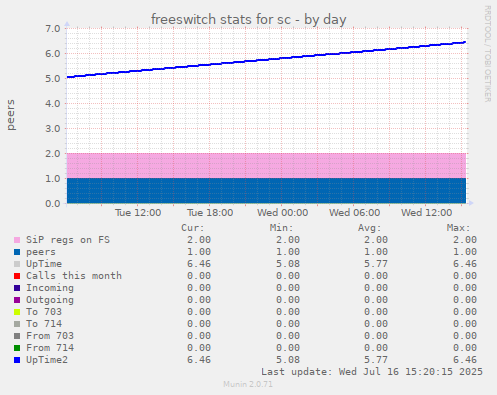Click the '4.0' y-axis tick label

pos(53,103)
